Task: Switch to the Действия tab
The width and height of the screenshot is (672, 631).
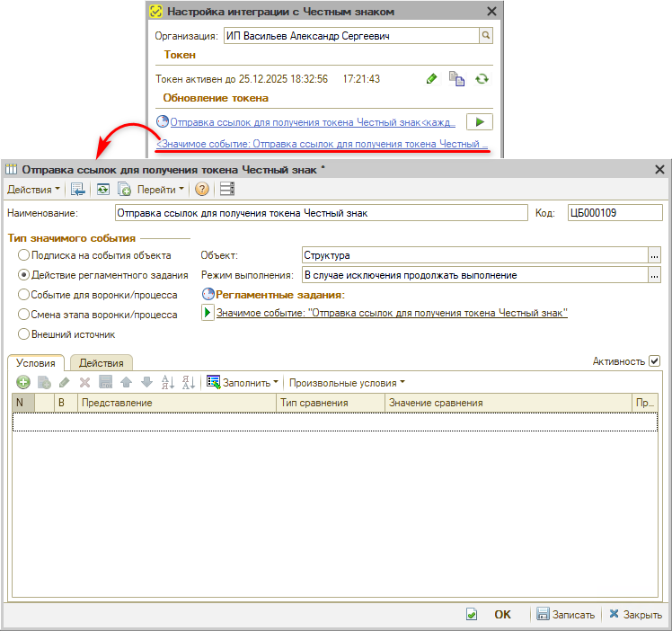Action: click(x=101, y=362)
